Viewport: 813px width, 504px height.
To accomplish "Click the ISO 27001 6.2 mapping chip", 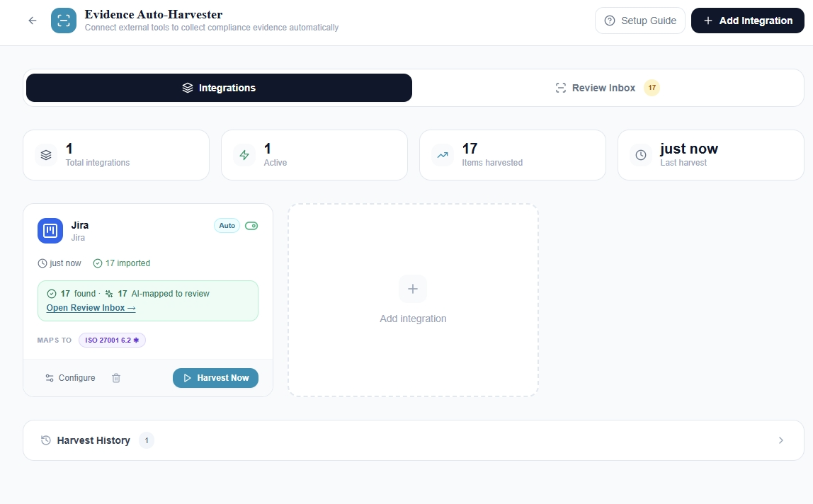I will [x=112, y=340].
